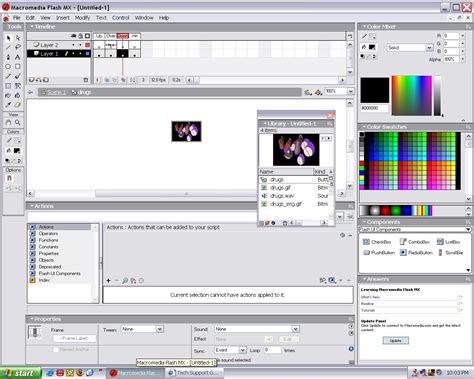
Task: Select the Text tool
Action: 18,57
